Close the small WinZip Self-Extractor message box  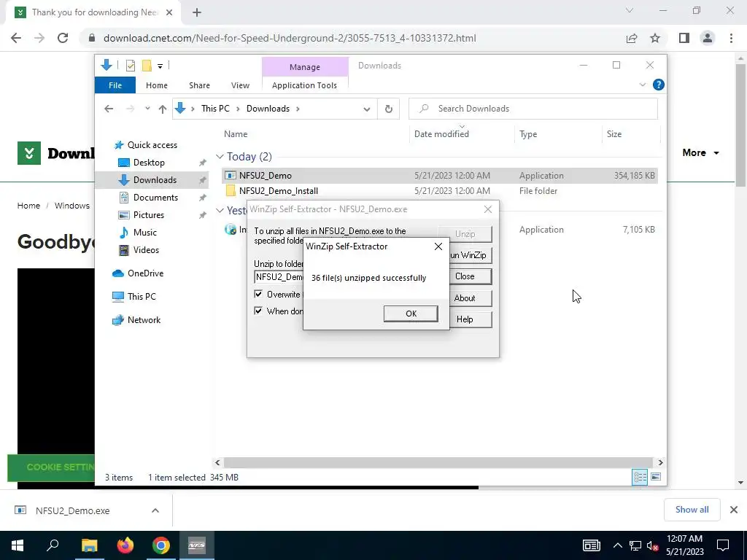(x=438, y=246)
